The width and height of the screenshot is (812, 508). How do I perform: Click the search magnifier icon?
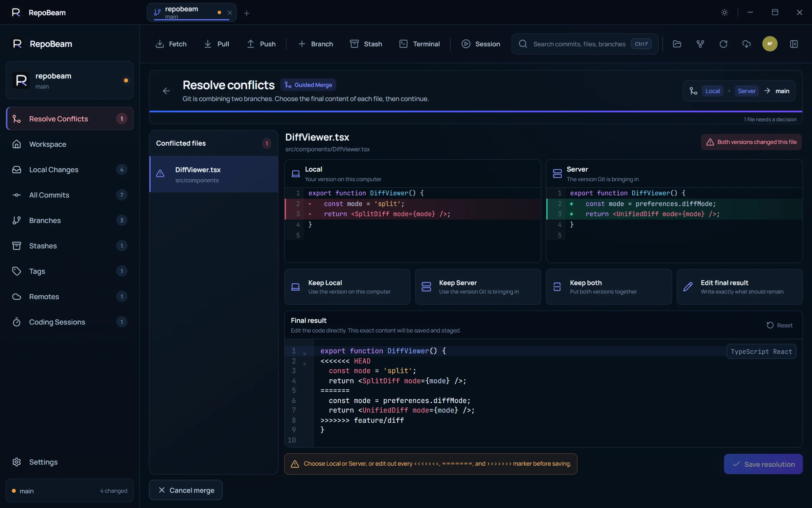click(x=523, y=44)
